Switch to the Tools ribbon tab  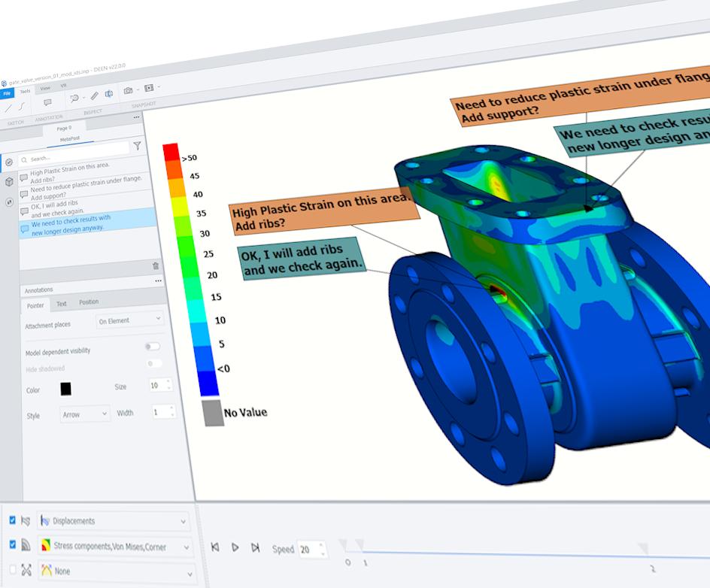click(25, 91)
